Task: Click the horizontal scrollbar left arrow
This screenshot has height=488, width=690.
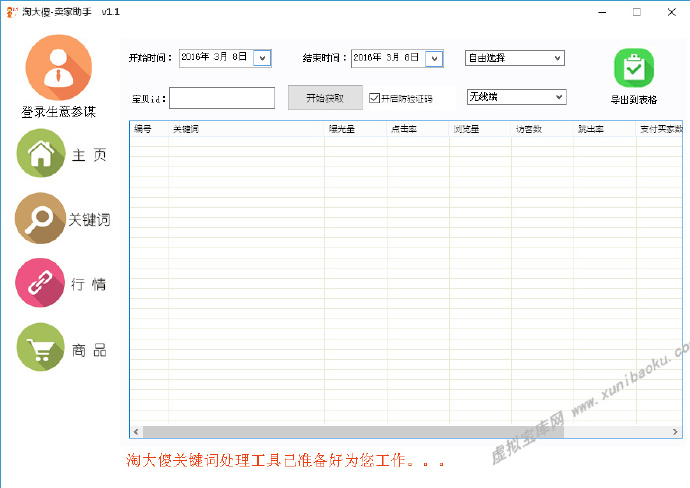Action: [x=135, y=432]
